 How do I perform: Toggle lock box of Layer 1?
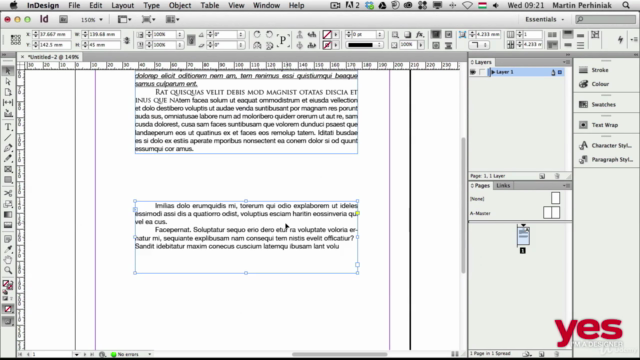[x=482, y=72]
